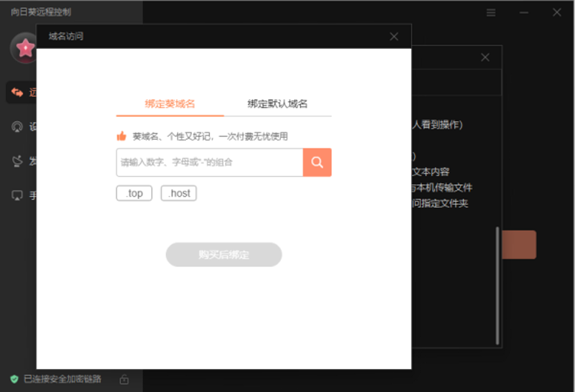
Task: Open the remote assist sidebar arrows icon
Action: pyautogui.click(x=17, y=93)
